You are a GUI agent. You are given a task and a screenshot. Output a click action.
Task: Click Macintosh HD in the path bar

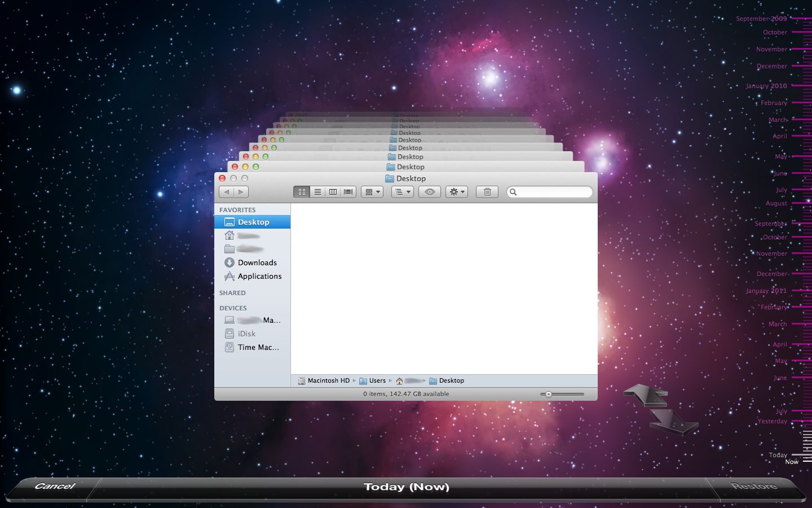click(324, 380)
